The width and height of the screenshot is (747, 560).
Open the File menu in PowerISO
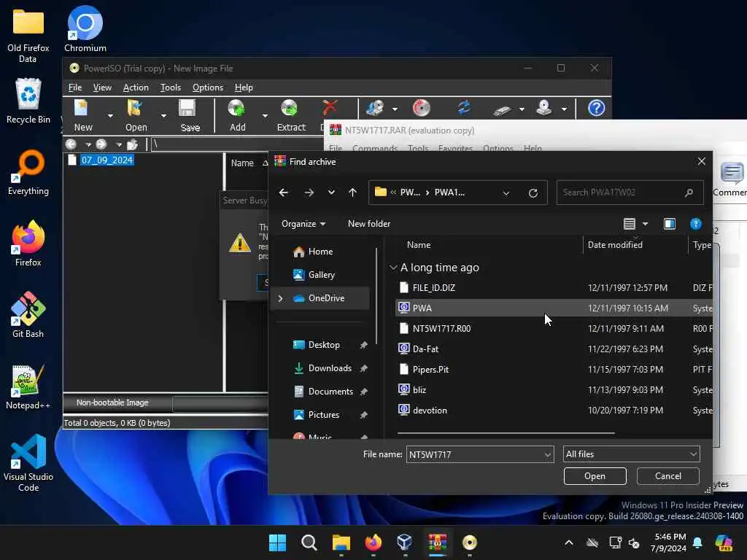click(x=75, y=87)
